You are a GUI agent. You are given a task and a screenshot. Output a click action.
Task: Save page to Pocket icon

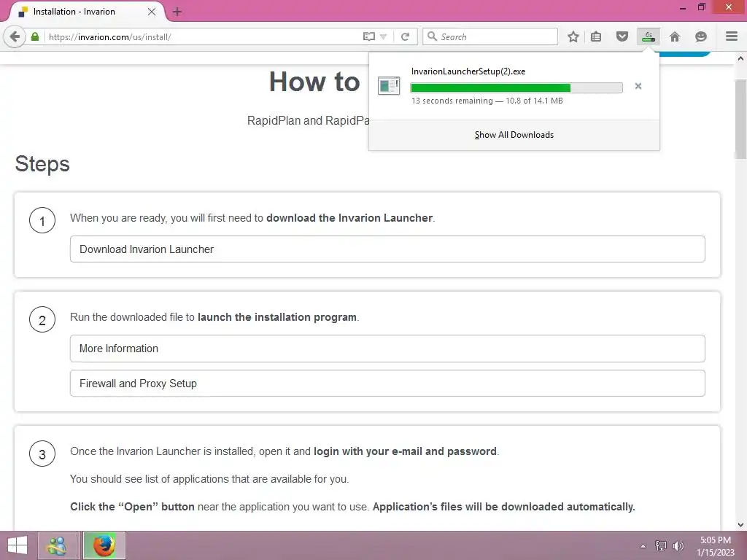click(622, 36)
